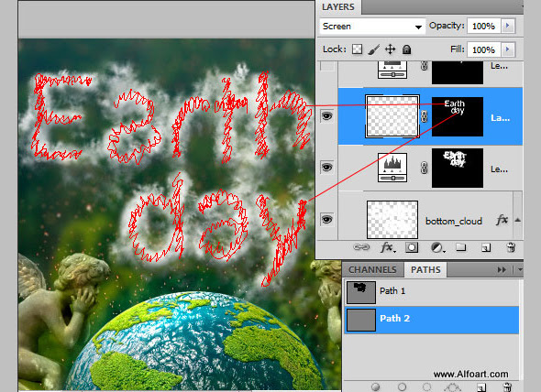Click the Stroke path with brush icon
The width and height of the screenshot is (541, 392).
click(402, 387)
